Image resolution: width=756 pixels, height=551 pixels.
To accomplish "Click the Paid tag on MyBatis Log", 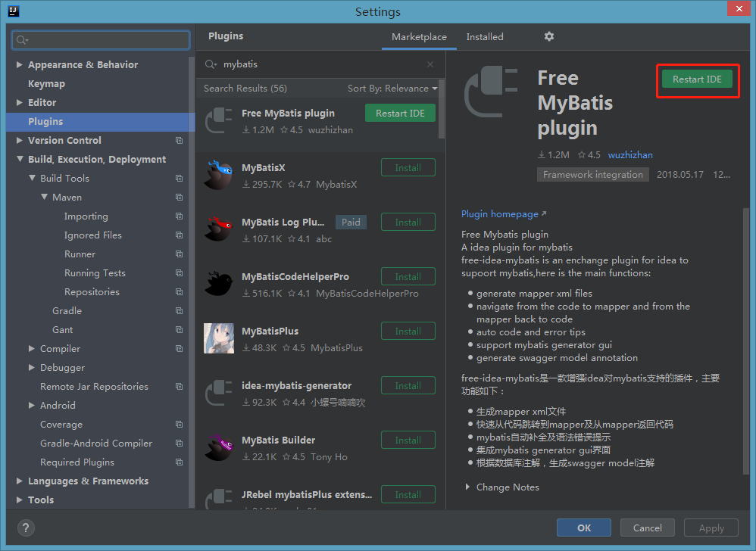I will point(351,222).
